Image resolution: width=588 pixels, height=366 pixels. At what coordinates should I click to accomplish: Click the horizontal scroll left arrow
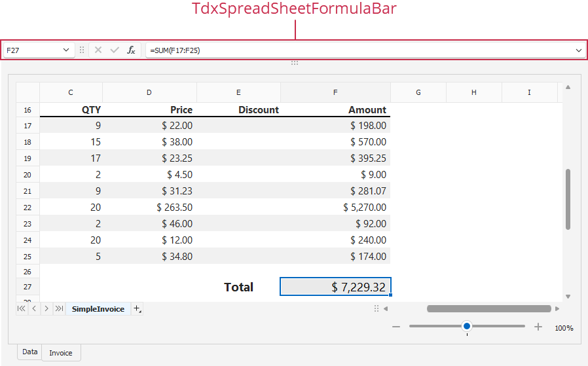coord(386,308)
